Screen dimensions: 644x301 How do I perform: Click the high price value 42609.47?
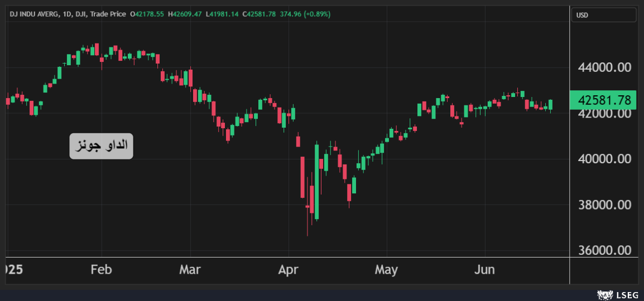[188, 14]
